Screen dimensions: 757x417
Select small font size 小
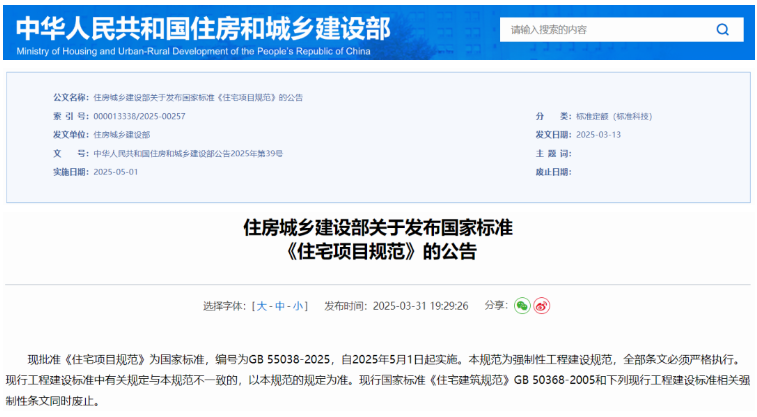point(298,306)
